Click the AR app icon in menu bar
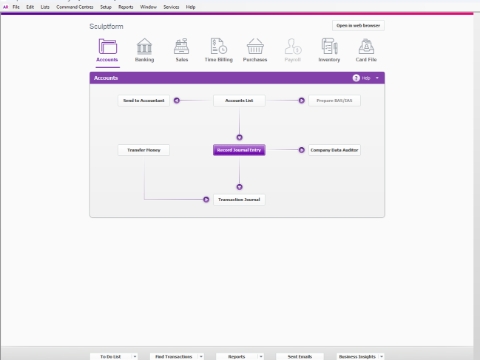The height and width of the screenshot is (360, 480). tap(5, 7)
